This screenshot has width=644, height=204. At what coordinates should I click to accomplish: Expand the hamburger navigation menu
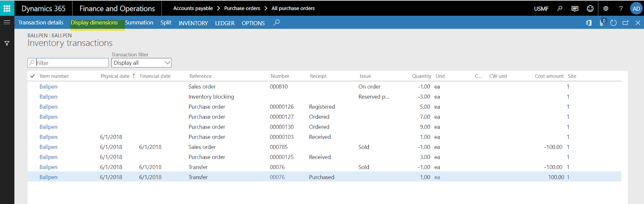(7, 23)
